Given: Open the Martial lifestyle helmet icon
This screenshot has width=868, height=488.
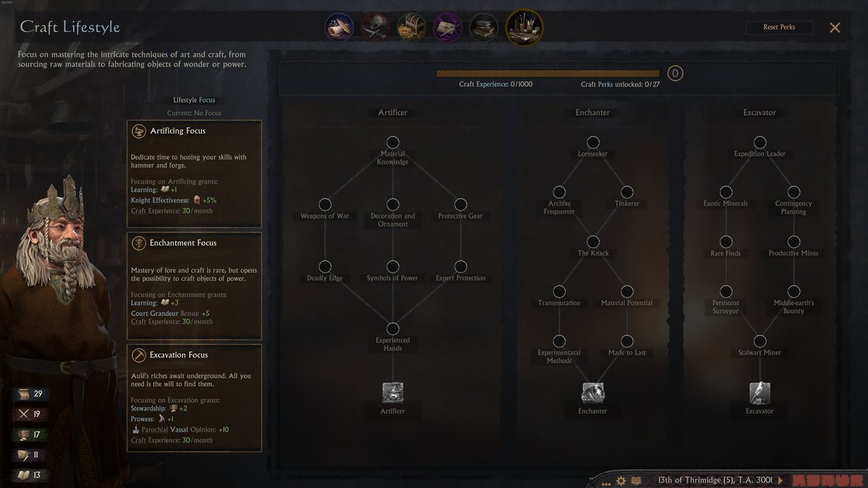Looking at the screenshot, I should coord(375,27).
